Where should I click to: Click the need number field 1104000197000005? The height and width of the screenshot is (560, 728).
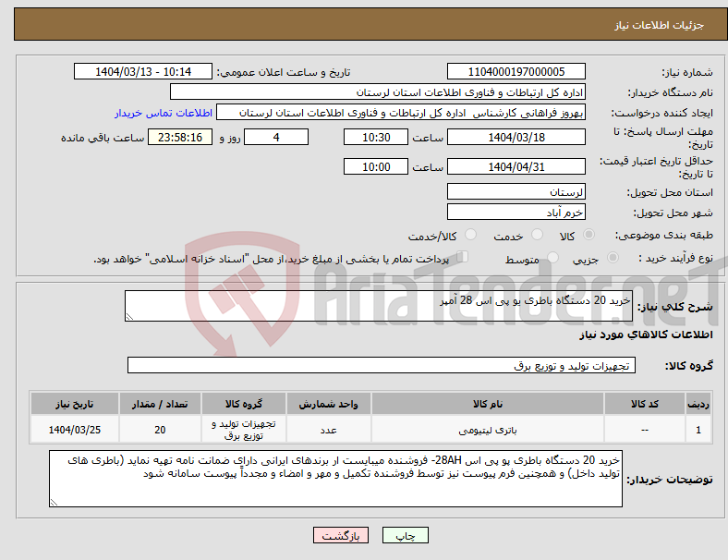tap(516, 71)
